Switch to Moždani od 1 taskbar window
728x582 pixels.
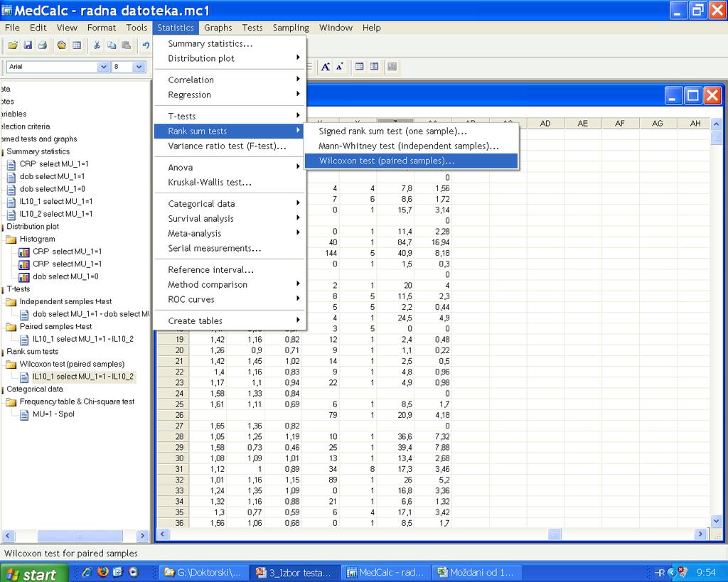[477, 573]
